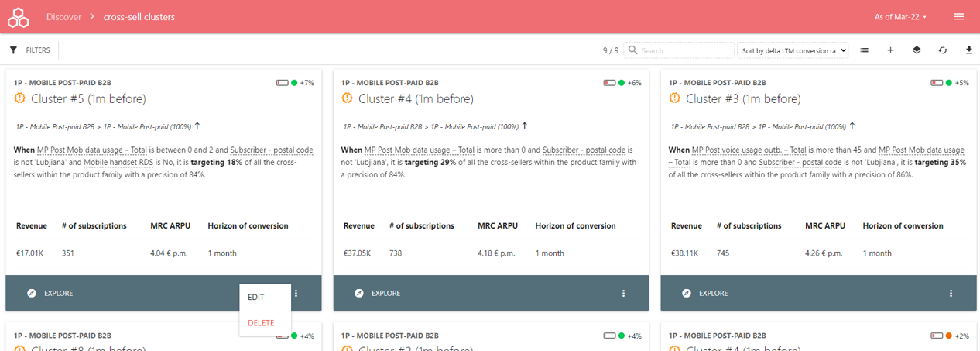Click EXPLORE on Cluster #3 card
The height and width of the screenshot is (351, 980).
[706, 294]
